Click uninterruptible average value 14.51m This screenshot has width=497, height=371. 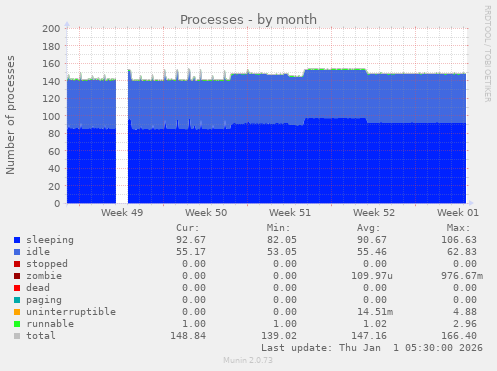click(375, 312)
